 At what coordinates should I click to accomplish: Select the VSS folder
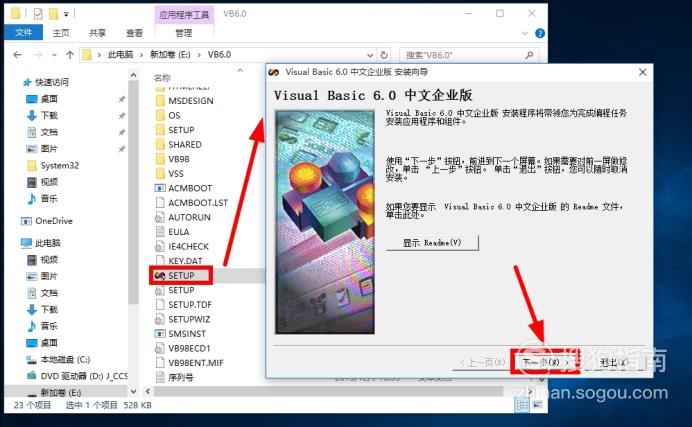tap(176, 174)
